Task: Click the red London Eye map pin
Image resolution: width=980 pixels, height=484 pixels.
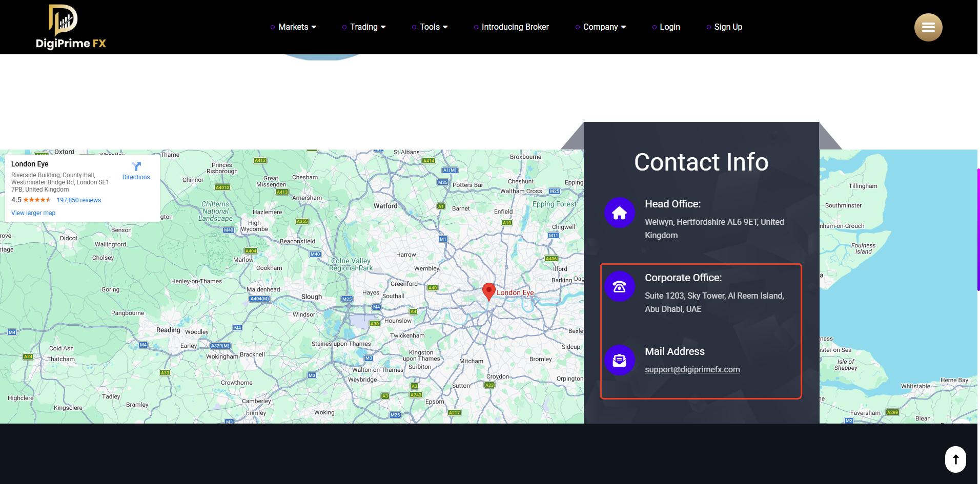Action: pyautogui.click(x=489, y=291)
